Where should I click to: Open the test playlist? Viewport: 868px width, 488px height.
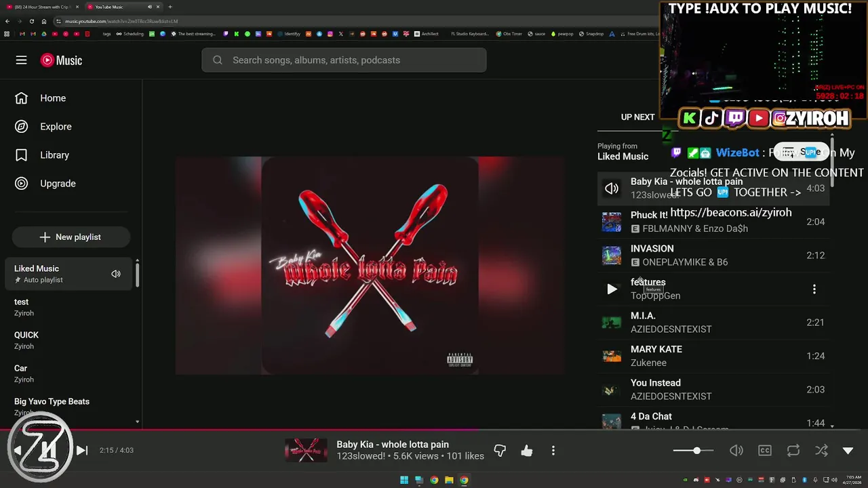pyautogui.click(x=68, y=307)
